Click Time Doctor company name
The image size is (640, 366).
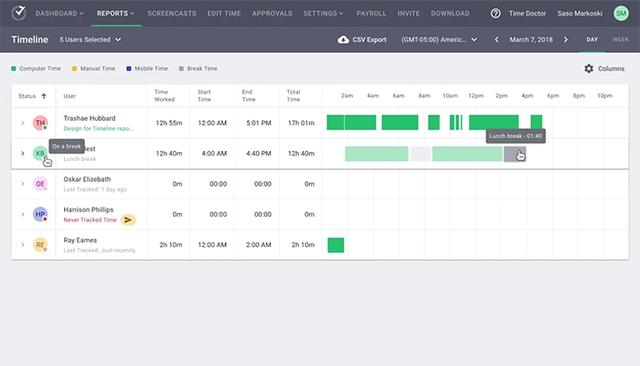point(527,13)
